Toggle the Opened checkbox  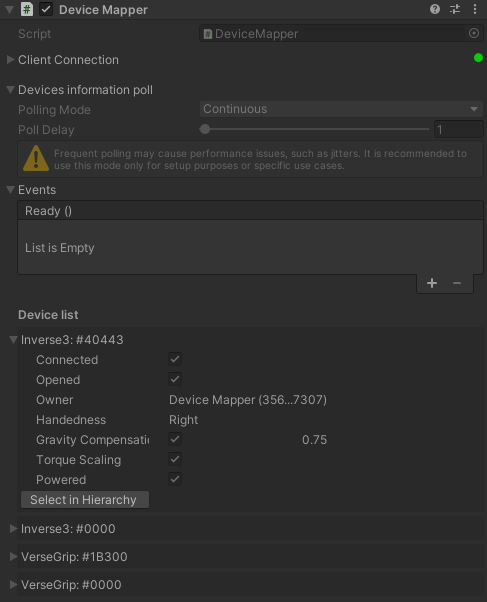coord(175,379)
